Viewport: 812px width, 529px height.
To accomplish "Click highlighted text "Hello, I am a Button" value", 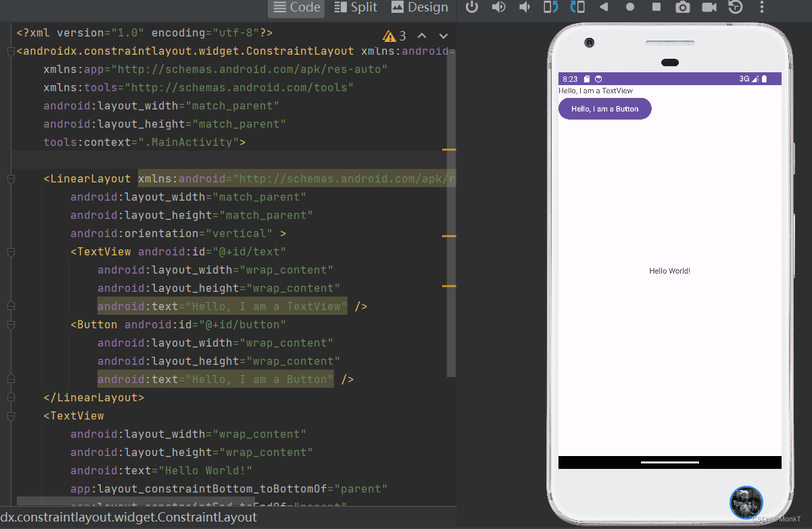I will (260, 380).
